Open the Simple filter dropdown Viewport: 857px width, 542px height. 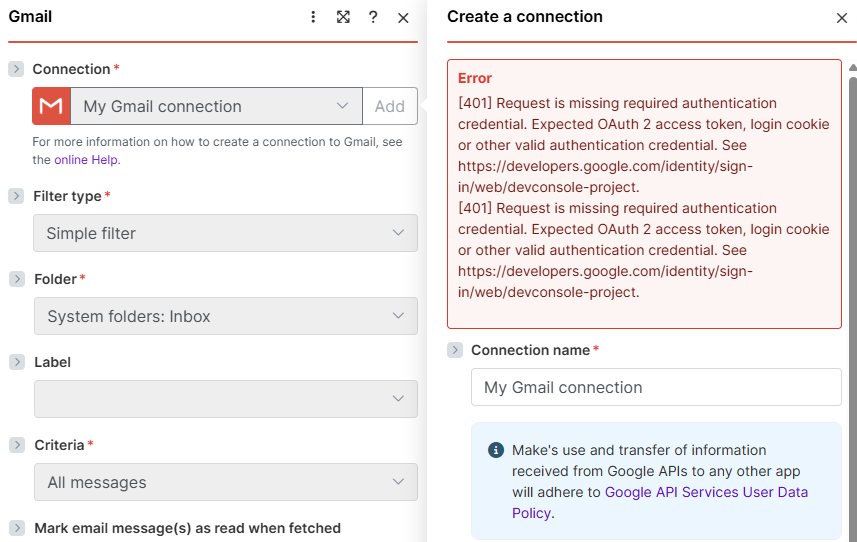[225, 233]
